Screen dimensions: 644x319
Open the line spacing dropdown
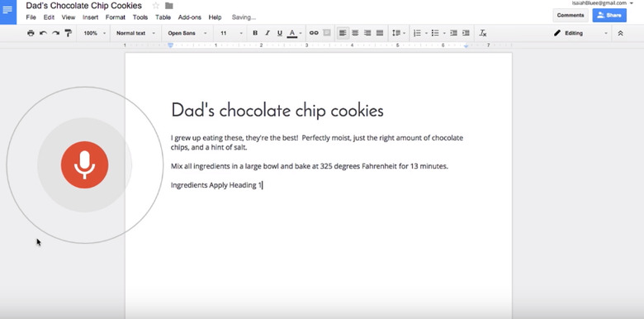[x=399, y=33]
